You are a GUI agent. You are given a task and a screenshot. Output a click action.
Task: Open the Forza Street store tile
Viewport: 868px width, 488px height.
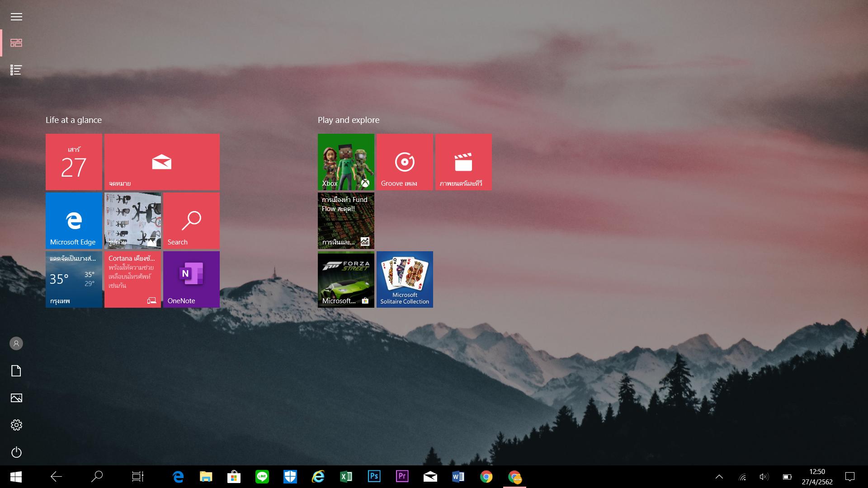(346, 279)
